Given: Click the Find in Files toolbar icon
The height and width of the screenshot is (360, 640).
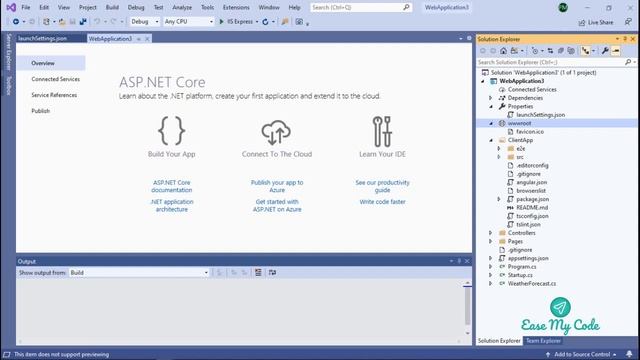Looking at the screenshot, I should [285, 22].
